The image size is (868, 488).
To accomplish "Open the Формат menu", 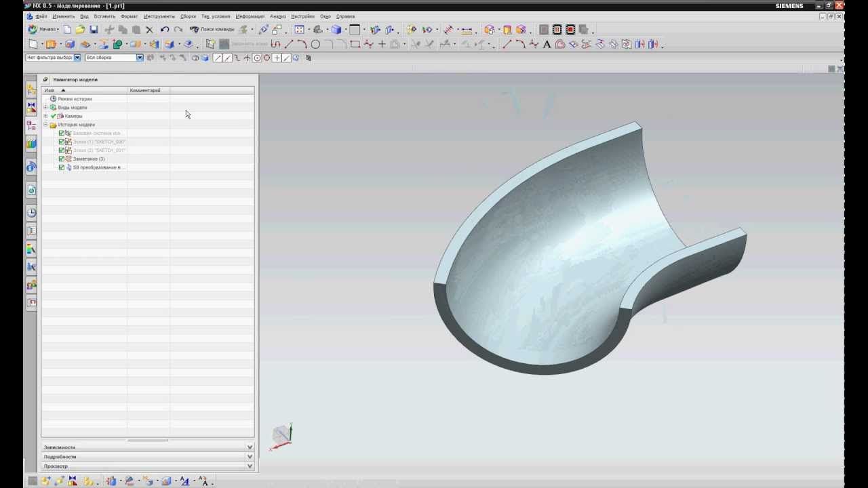I will coord(129,16).
